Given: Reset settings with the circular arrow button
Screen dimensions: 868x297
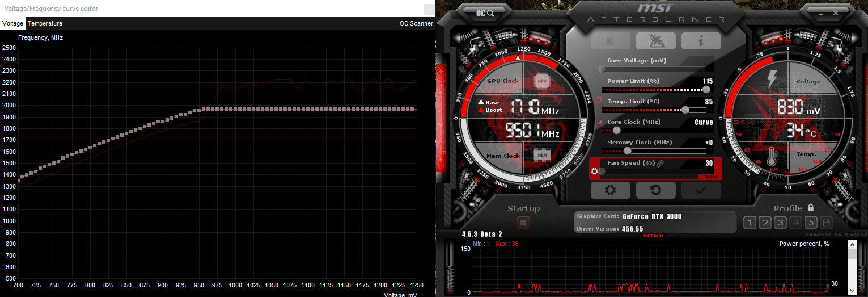Looking at the screenshot, I should [x=655, y=190].
